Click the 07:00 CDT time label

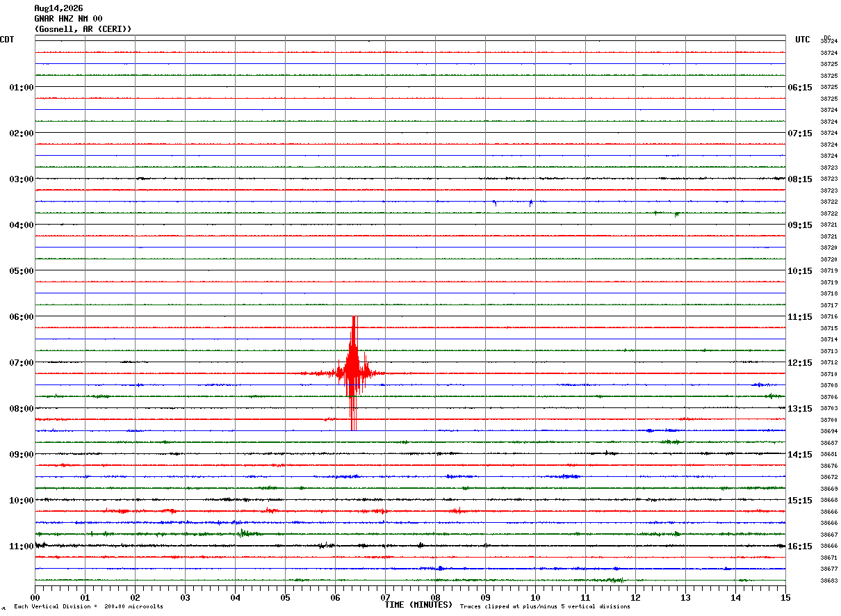[x=22, y=363]
